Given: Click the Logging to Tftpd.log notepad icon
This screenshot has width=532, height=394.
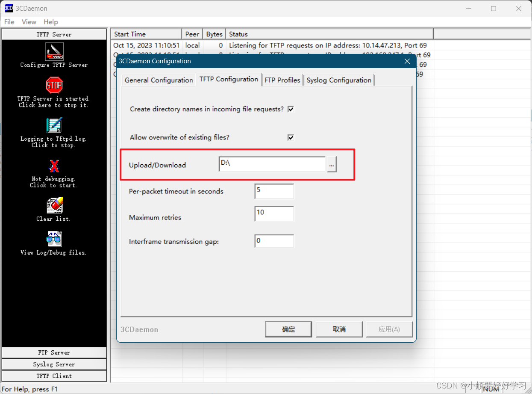Looking at the screenshot, I should [54, 125].
